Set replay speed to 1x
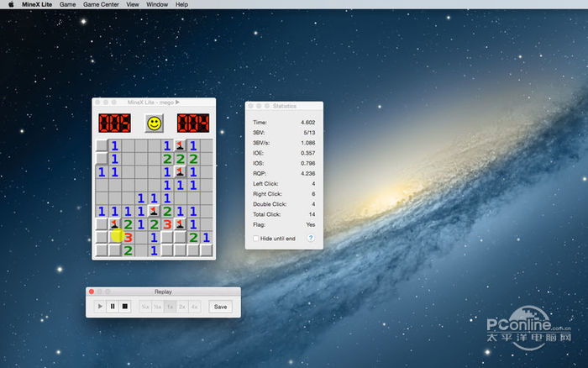 pyautogui.click(x=170, y=307)
